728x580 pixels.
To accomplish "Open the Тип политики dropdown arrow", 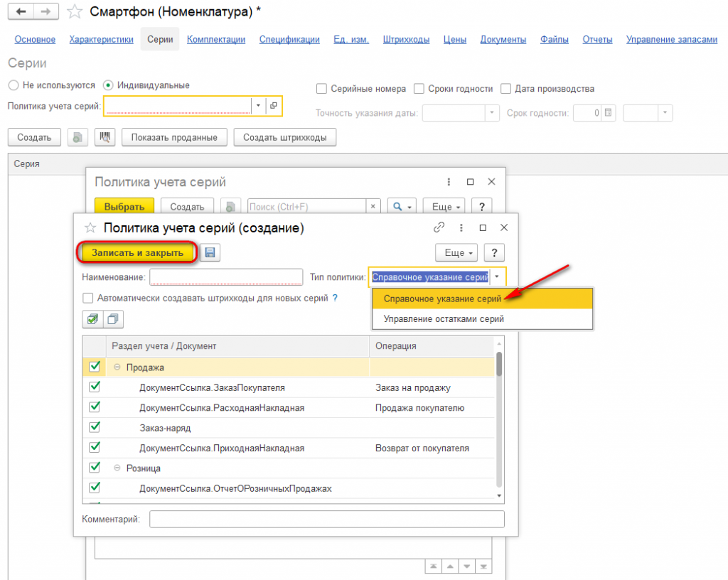I will point(497,277).
